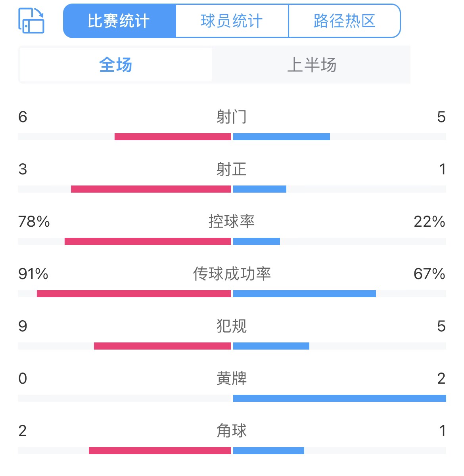Click the 犯规 stat label
This screenshot has height=476, width=464.
(232, 326)
